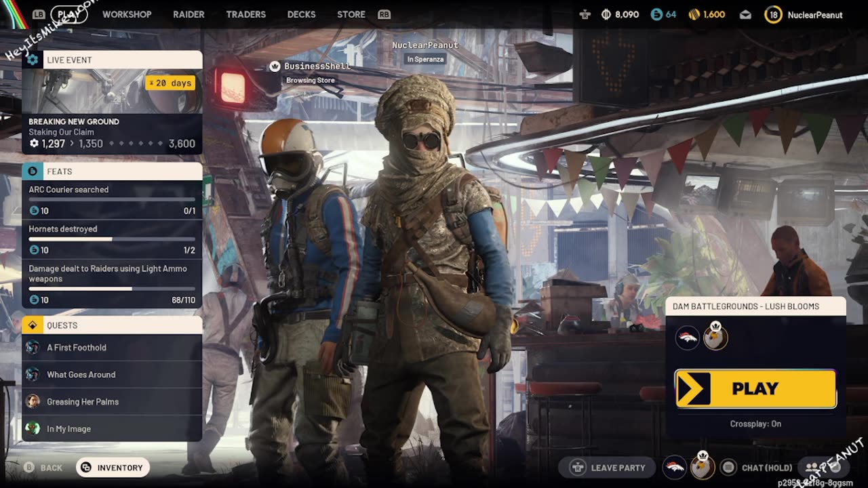Click the Live Event gear icon
Image resolution: width=868 pixels, height=488 pixels.
point(32,60)
